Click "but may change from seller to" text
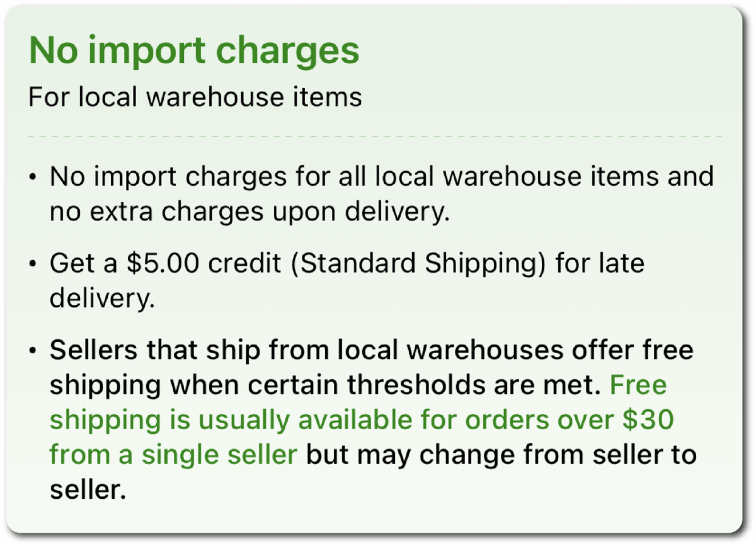756x546 pixels. tap(501, 455)
